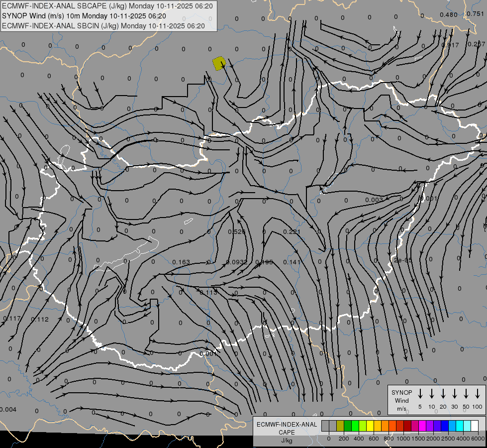Click the 0.221 value on the map

pos(292,231)
